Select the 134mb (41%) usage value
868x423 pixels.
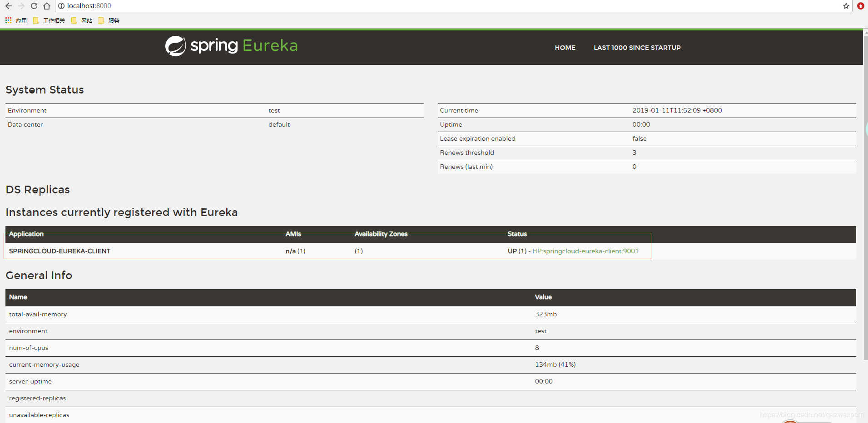pyautogui.click(x=556, y=364)
